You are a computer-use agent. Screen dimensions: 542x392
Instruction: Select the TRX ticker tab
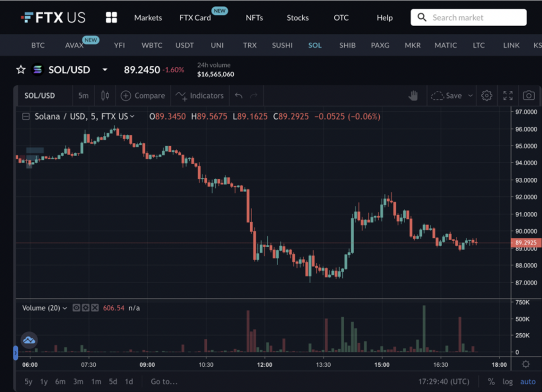[250, 46]
